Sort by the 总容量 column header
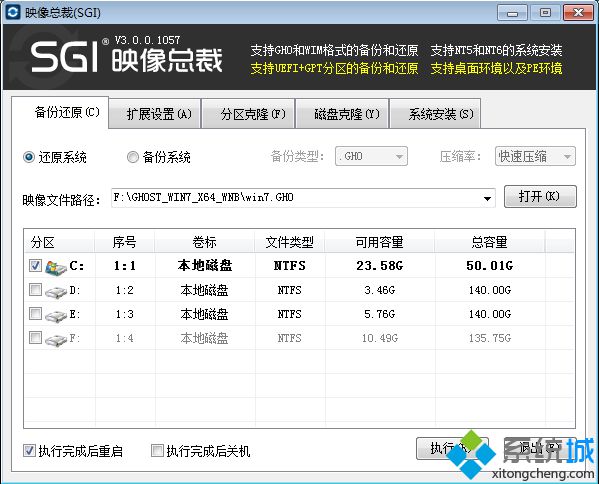 point(489,242)
